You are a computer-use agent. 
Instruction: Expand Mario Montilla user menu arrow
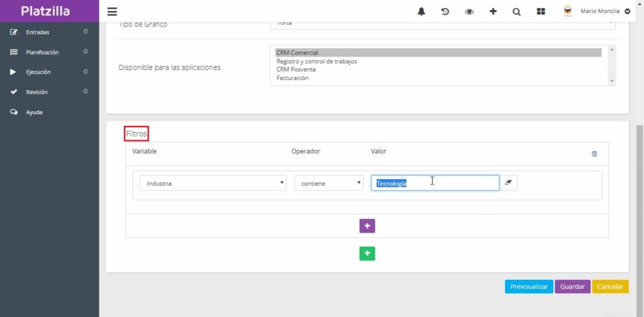pos(628,11)
